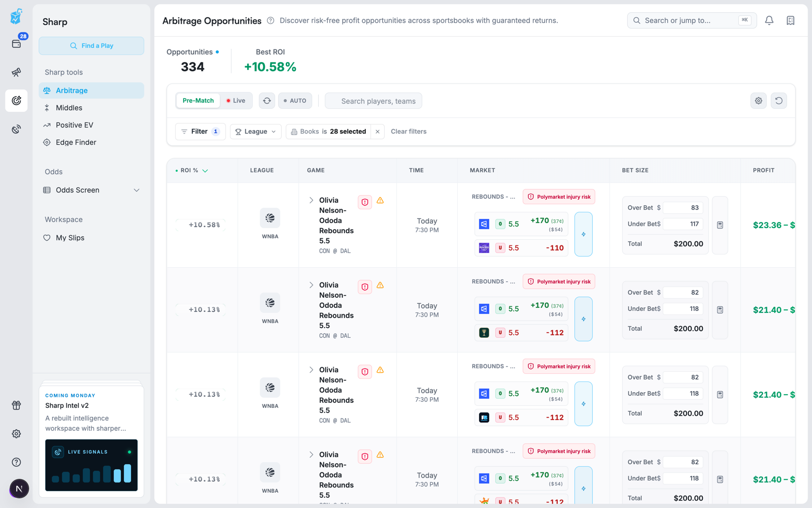812x508 pixels.
Task: Click the Search players, teams field
Action: point(374,101)
